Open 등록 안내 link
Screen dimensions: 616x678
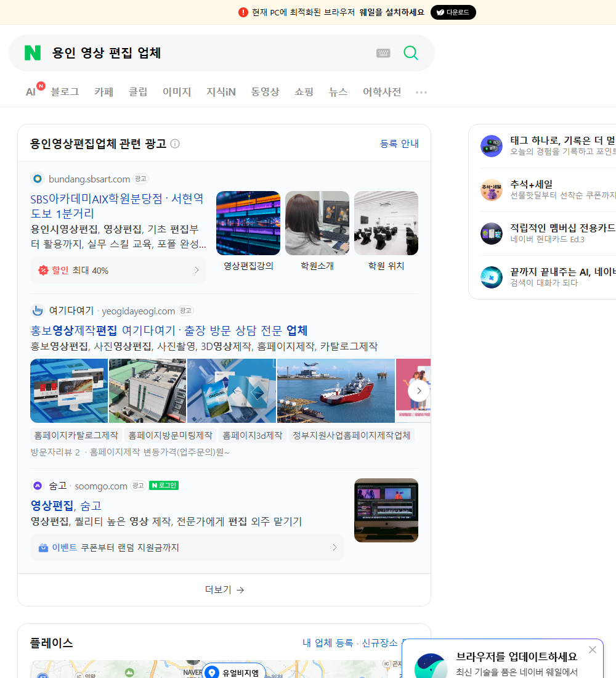click(x=399, y=144)
